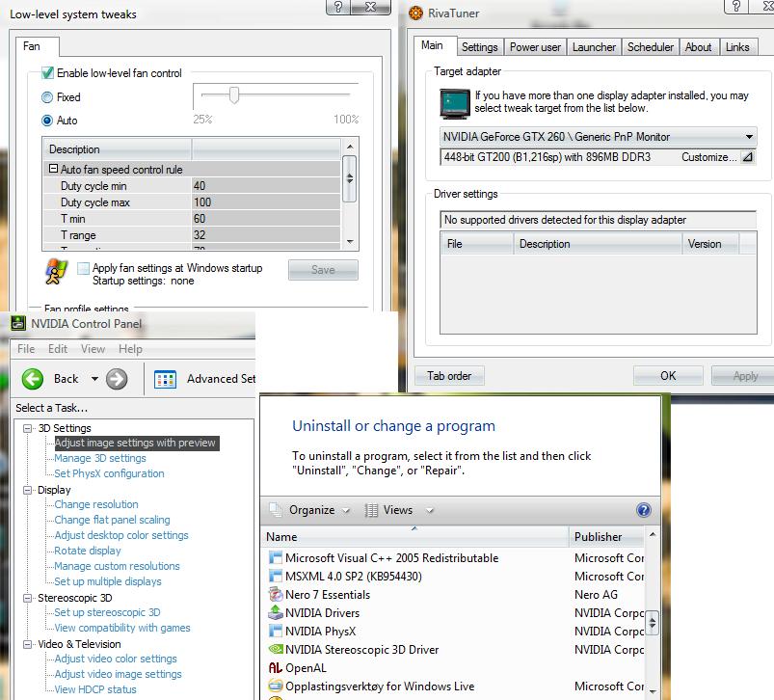Click the Nero 7 Essentials icon

pos(275,594)
